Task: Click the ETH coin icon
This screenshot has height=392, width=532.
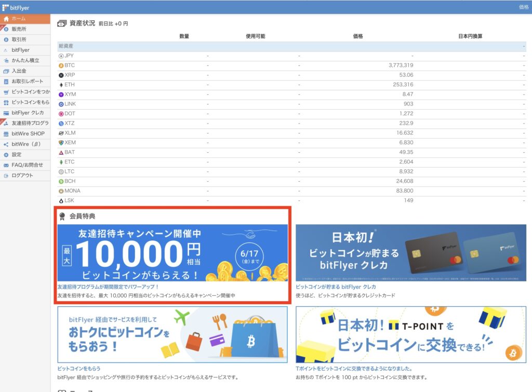Action: (61, 85)
